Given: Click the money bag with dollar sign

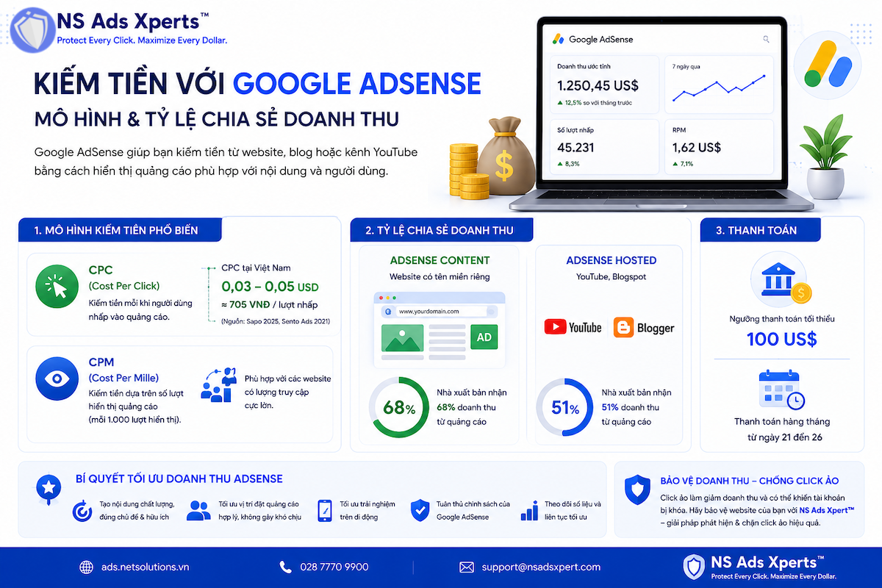Looking at the screenshot, I should point(504,156).
